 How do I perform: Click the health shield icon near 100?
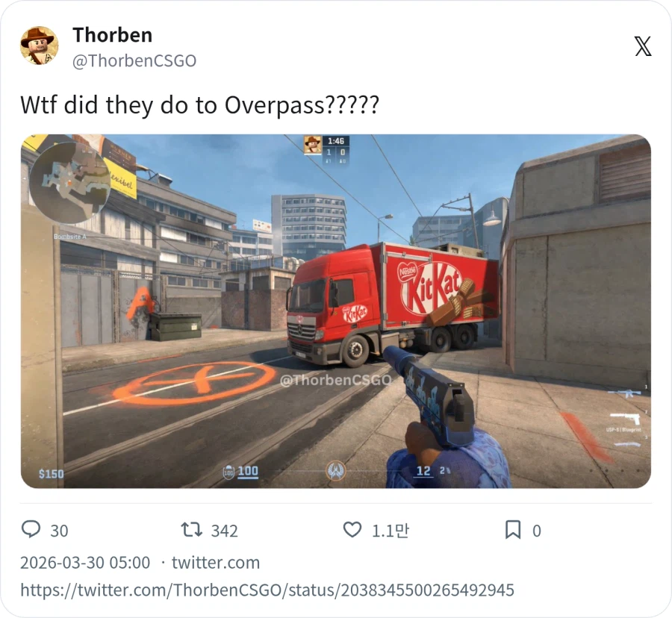point(228,472)
